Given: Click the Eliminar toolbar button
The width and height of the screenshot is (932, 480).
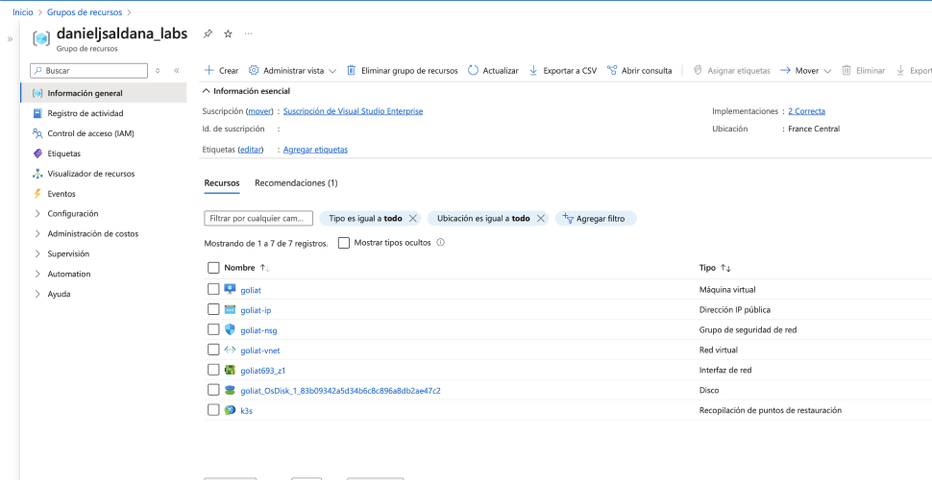Looking at the screenshot, I should pos(863,71).
